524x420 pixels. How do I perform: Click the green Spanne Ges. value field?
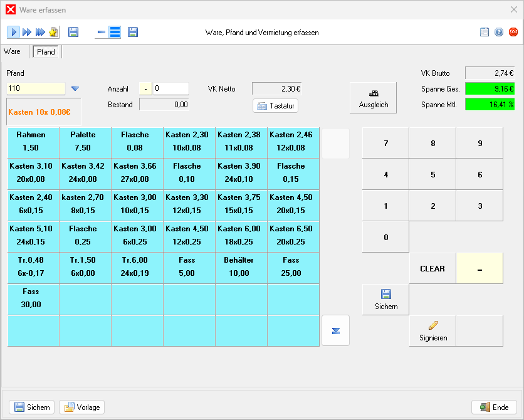tap(490, 89)
